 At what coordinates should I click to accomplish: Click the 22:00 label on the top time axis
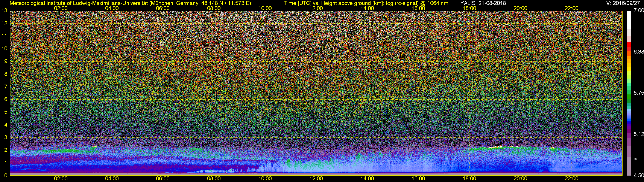(x=571, y=8)
